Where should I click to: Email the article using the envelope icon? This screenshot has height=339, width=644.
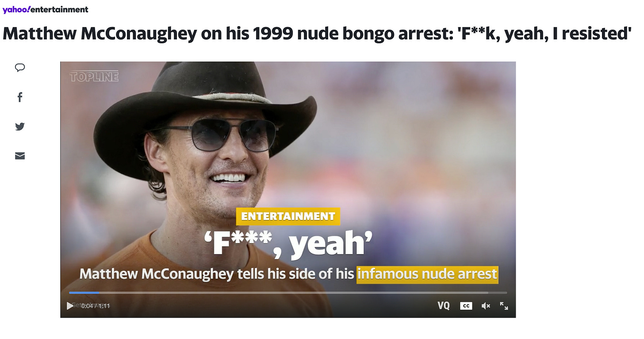pos(20,156)
